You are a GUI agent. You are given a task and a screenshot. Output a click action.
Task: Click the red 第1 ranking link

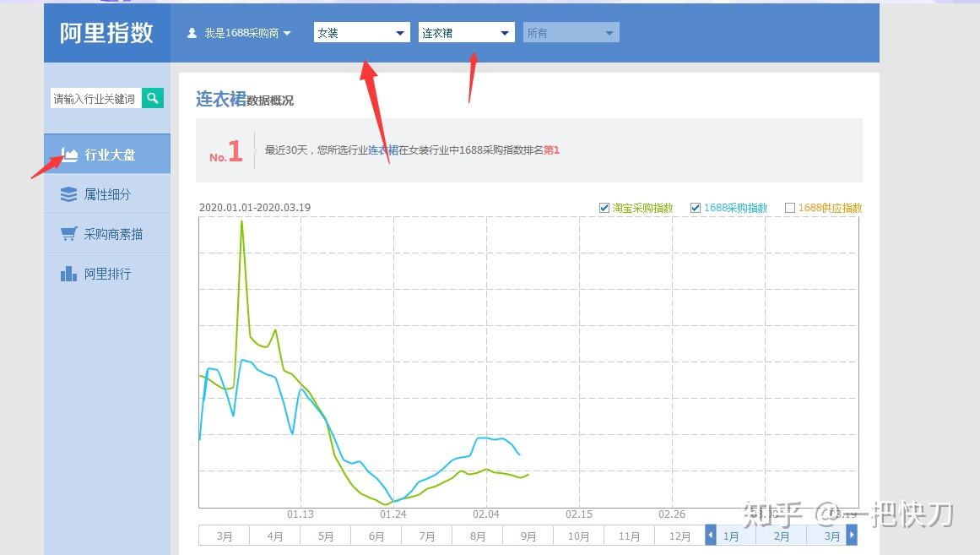point(551,150)
